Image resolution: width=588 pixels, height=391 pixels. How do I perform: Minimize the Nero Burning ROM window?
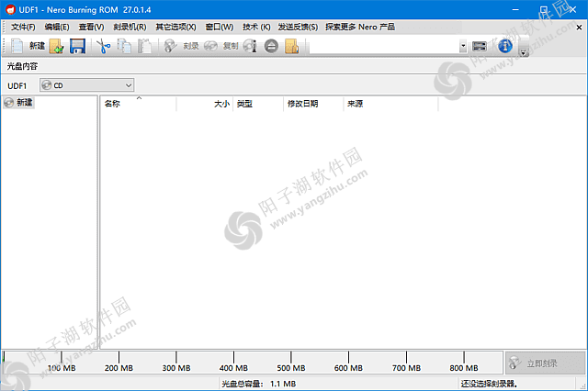515,10
